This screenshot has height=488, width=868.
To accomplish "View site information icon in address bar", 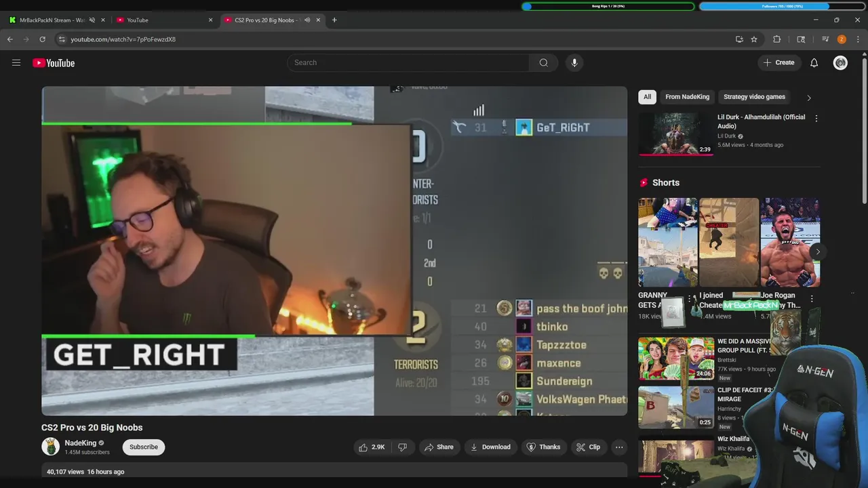I will click(x=62, y=39).
